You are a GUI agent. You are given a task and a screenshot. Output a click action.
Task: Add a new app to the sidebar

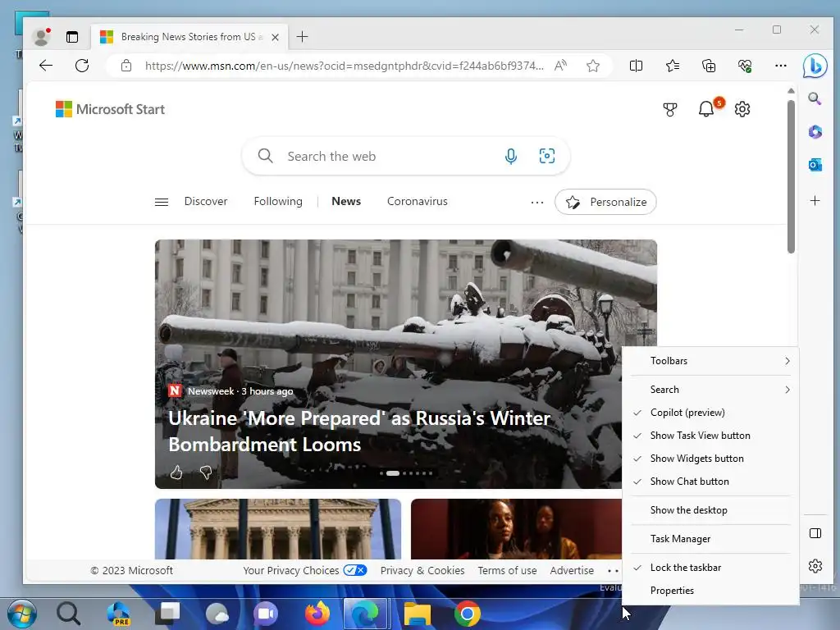pyautogui.click(x=815, y=201)
